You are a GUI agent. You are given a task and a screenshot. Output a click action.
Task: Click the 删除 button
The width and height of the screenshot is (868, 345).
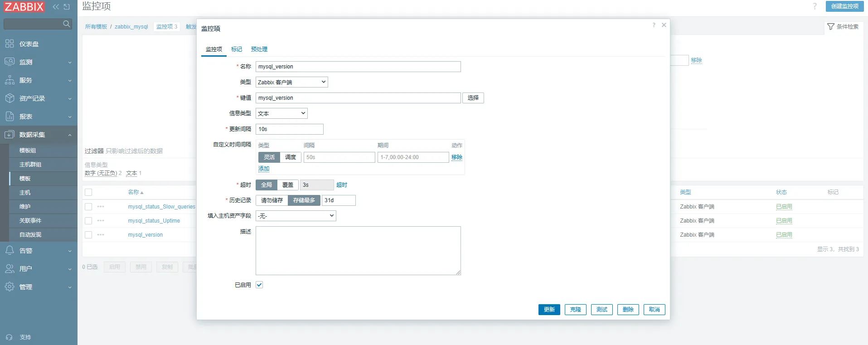coord(628,310)
